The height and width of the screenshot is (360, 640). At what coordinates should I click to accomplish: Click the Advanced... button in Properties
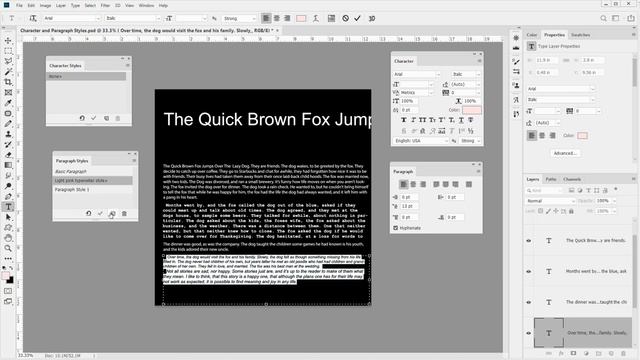coord(565,153)
